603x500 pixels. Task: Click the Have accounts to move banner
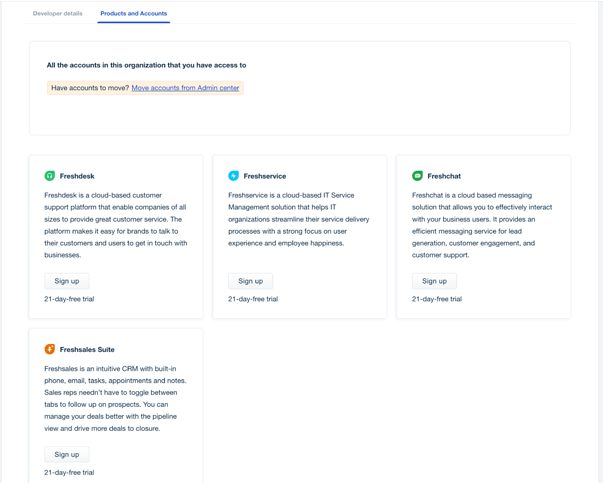(145, 88)
